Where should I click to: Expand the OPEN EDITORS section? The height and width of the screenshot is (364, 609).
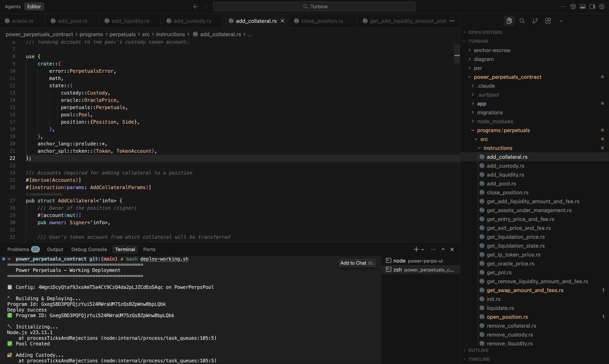(535, 32)
